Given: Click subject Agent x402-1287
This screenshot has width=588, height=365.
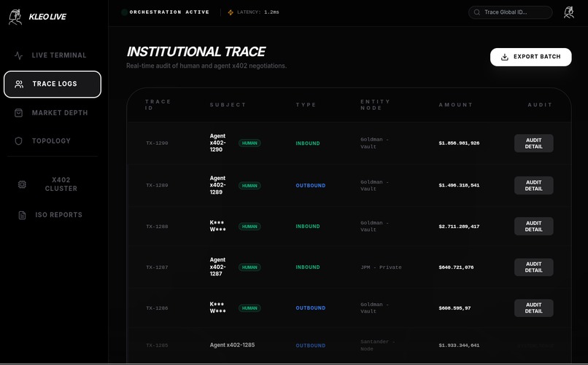Looking at the screenshot, I should tap(218, 267).
